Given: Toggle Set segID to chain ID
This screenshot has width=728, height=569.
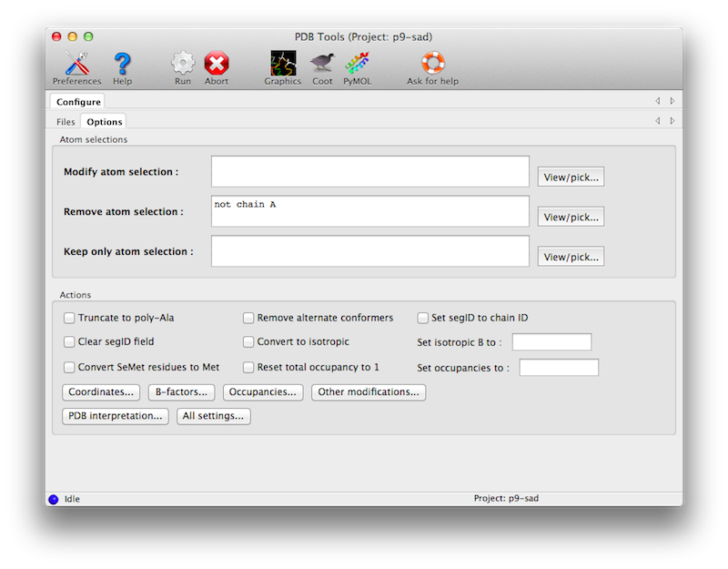Looking at the screenshot, I should click(x=422, y=318).
